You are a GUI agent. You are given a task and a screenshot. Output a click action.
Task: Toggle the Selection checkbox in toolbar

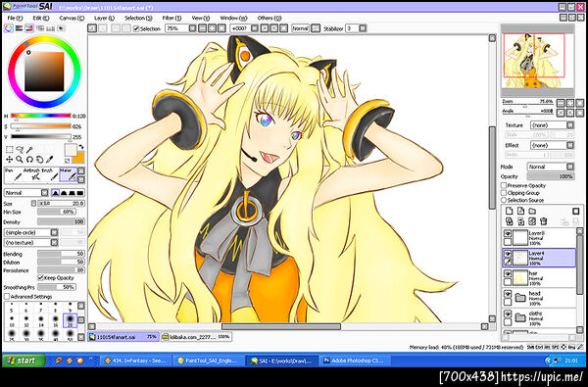point(136,28)
